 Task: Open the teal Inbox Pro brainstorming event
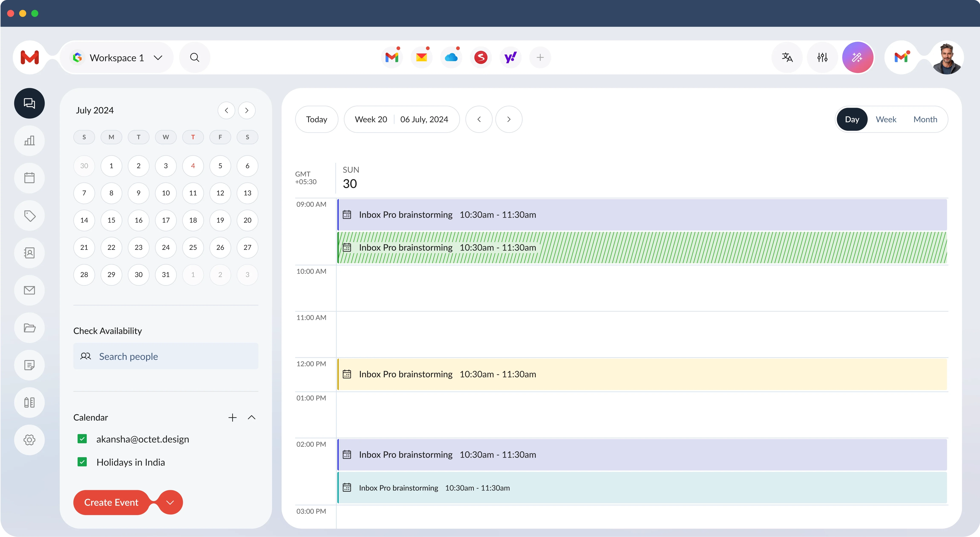coord(642,488)
